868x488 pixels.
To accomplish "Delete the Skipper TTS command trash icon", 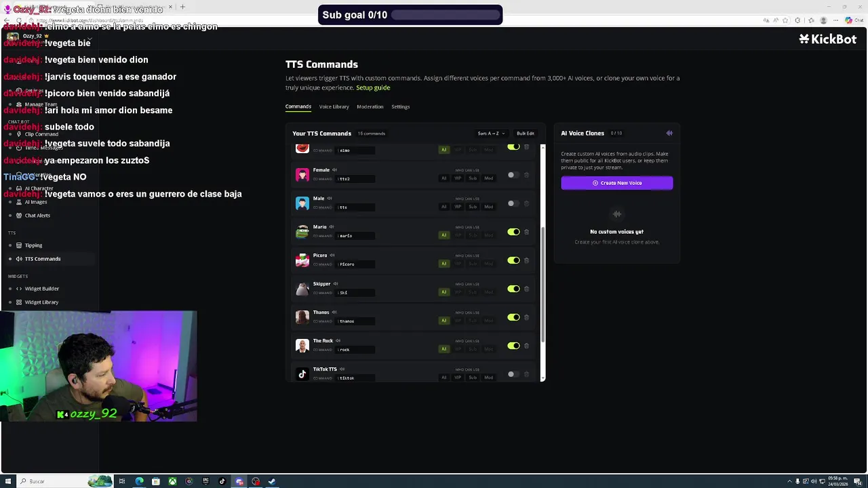I will tap(526, 289).
